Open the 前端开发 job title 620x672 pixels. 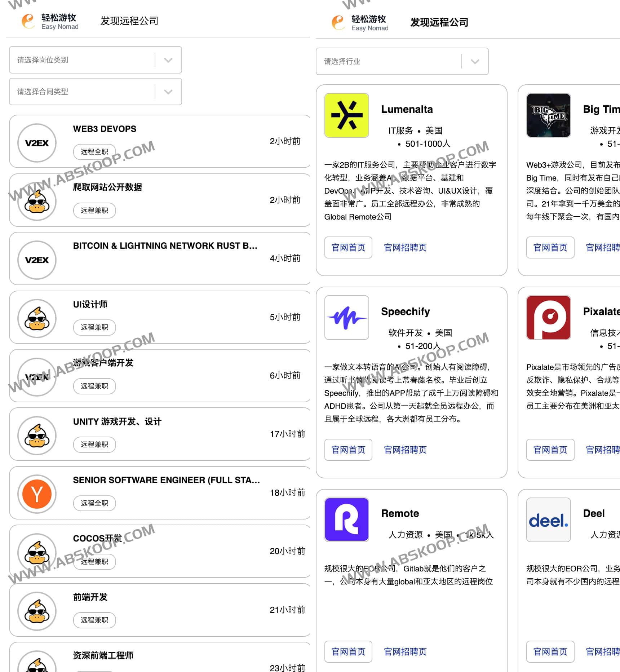(90, 597)
